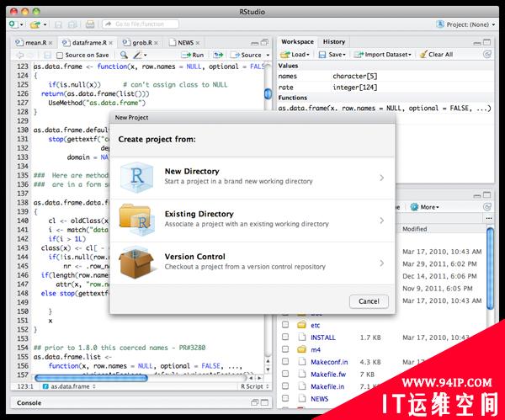Click the Find magnifier icon in editor toolbar
Screen dimensions: 505x420
pos(124,55)
